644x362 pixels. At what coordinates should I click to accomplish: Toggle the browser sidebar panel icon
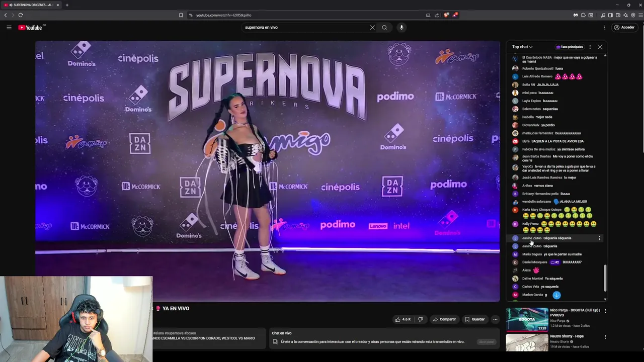(610, 15)
